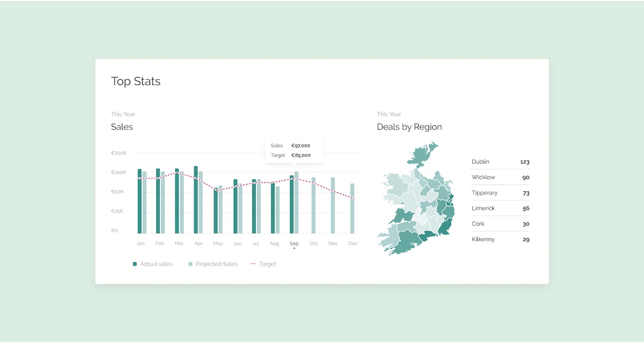
Task: Click the €50K axis label
Action: point(118,192)
